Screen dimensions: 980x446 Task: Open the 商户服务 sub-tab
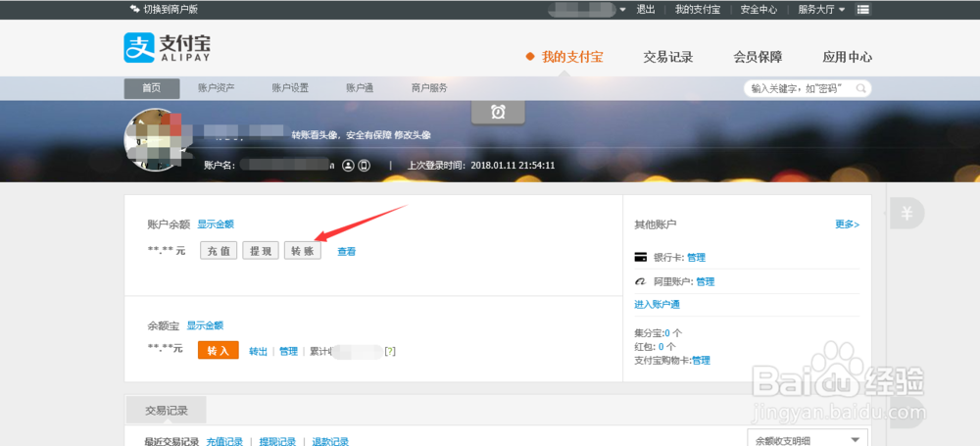point(429,88)
